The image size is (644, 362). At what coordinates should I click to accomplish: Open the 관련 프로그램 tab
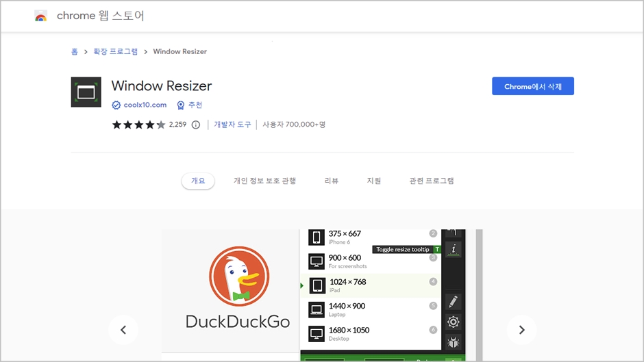[x=432, y=181]
